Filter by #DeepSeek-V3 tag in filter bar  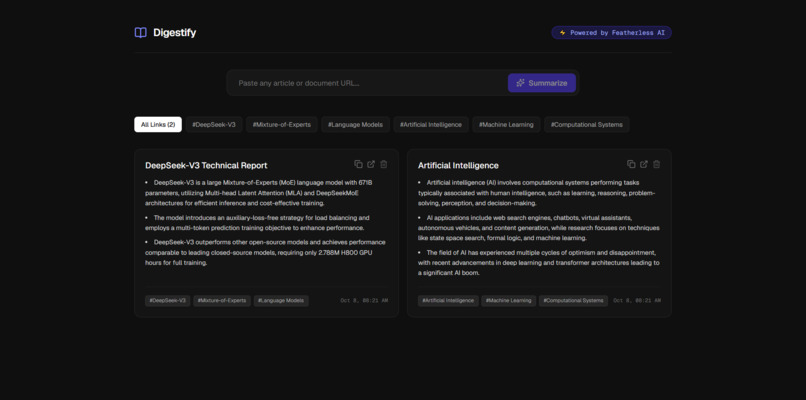pos(214,124)
